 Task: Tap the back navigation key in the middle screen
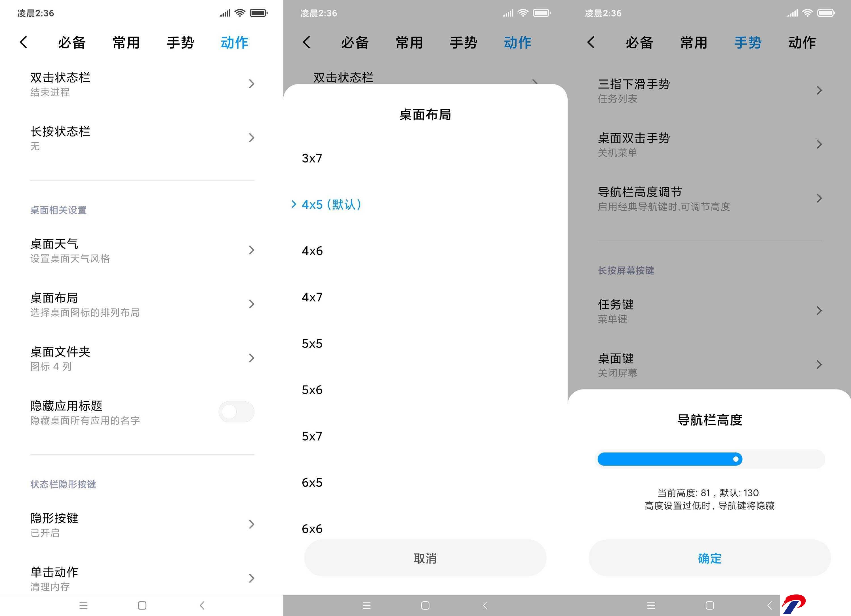pyautogui.click(x=485, y=605)
